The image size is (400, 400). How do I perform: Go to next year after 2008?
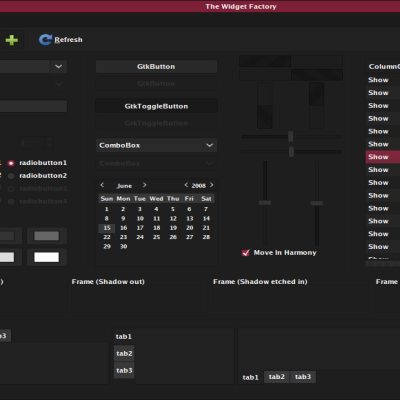211,185
